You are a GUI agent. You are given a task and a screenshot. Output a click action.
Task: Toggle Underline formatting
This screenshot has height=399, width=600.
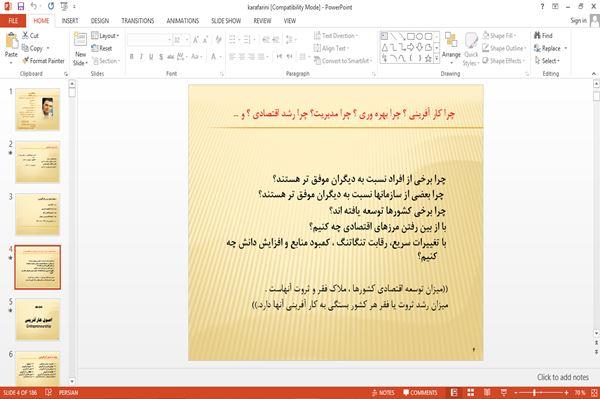click(x=151, y=57)
